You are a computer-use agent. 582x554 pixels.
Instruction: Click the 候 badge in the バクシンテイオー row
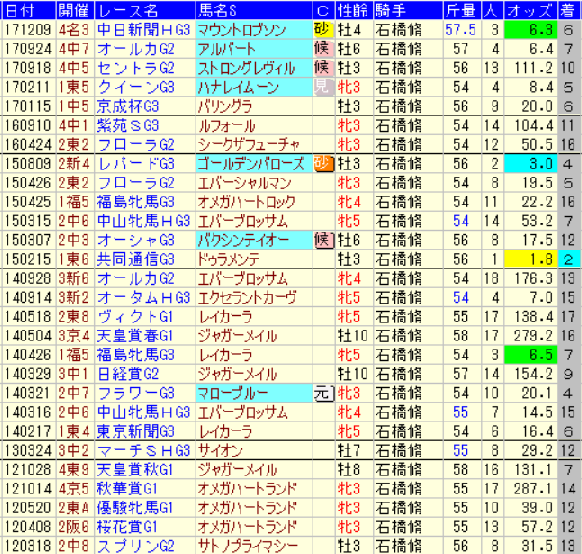323,240
